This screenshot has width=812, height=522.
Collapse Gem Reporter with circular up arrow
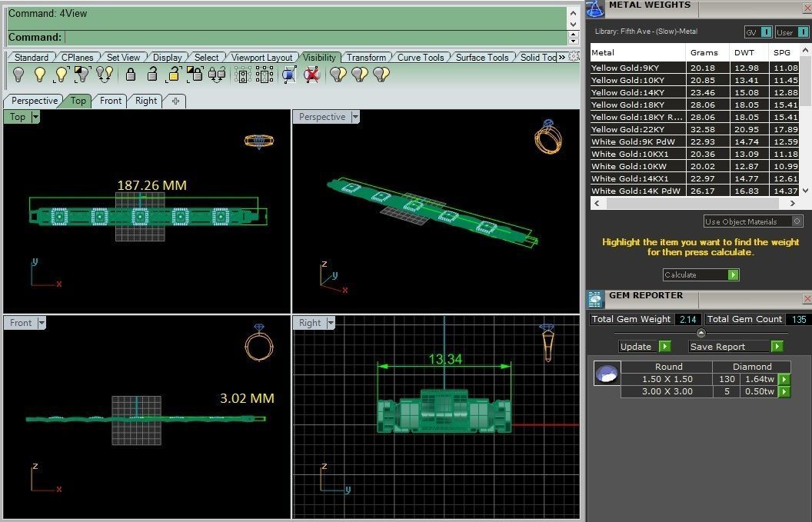[x=701, y=333]
